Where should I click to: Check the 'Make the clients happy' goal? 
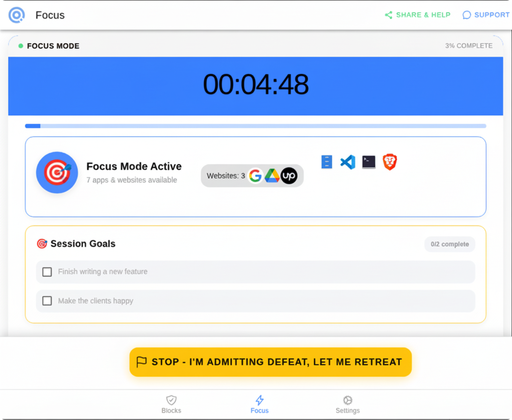coord(47,301)
